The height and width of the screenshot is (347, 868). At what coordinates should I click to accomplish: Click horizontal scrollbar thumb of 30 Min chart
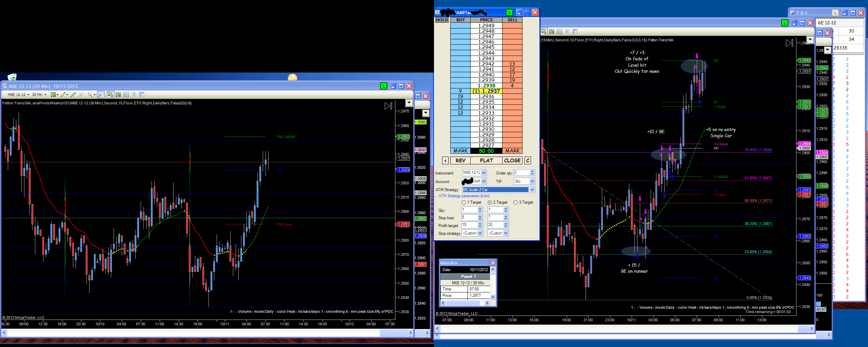click(x=393, y=333)
